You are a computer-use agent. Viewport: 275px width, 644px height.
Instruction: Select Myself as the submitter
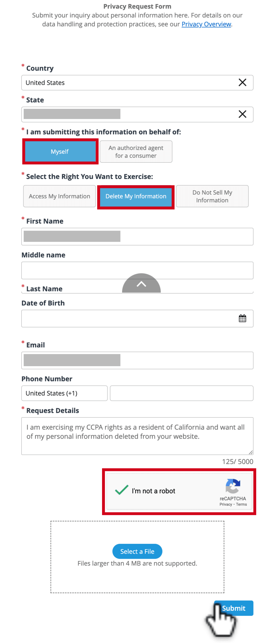(60, 152)
